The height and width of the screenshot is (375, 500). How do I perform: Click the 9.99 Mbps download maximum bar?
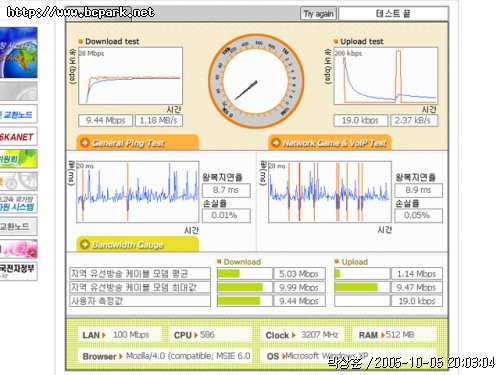pyautogui.click(x=244, y=287)
